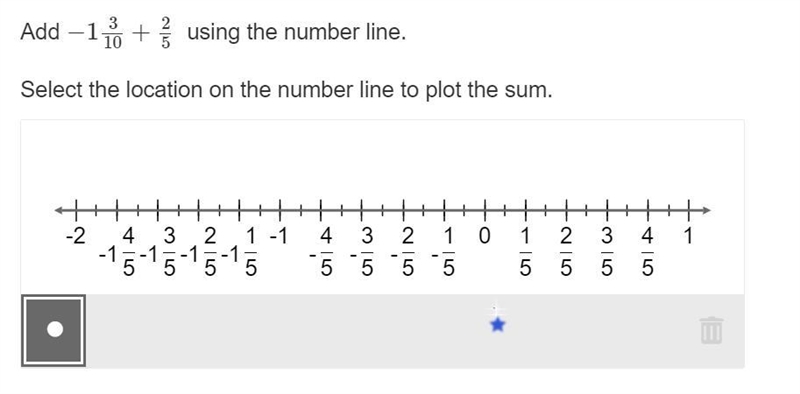Plot a point at -2/5 tick
Viewport: 800px width, 394px height.
click(x=403, y=210)
